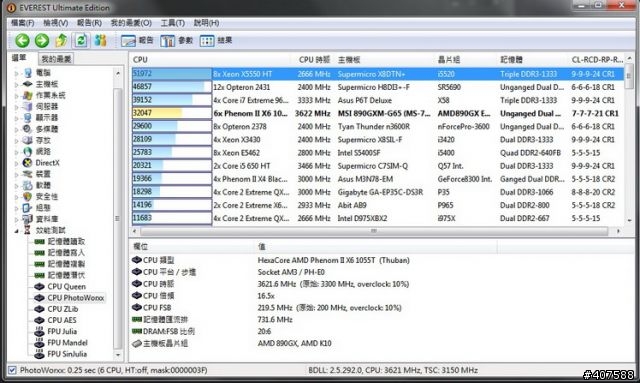Open the 記憶體寫入 memory write benchmark
Screen dimensions: 640x383
point(66,252)
